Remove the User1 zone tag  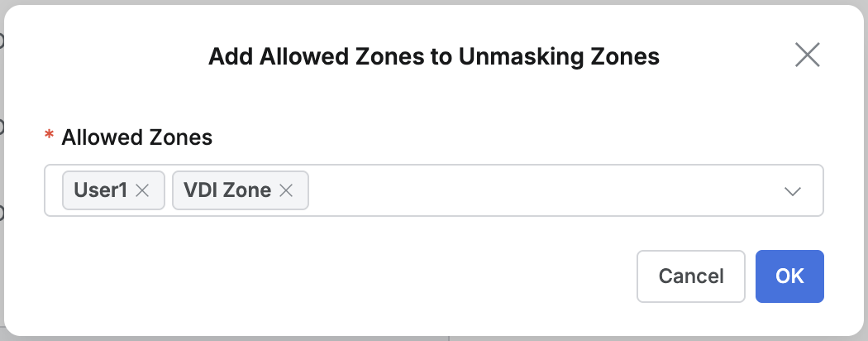(142, 190)
